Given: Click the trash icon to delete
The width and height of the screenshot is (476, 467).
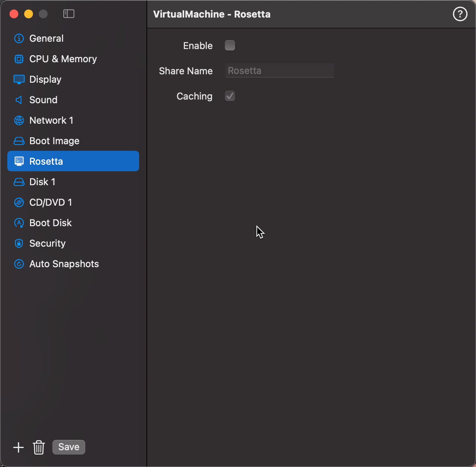Looking at the screenshot, I should (x=39, y=447).
